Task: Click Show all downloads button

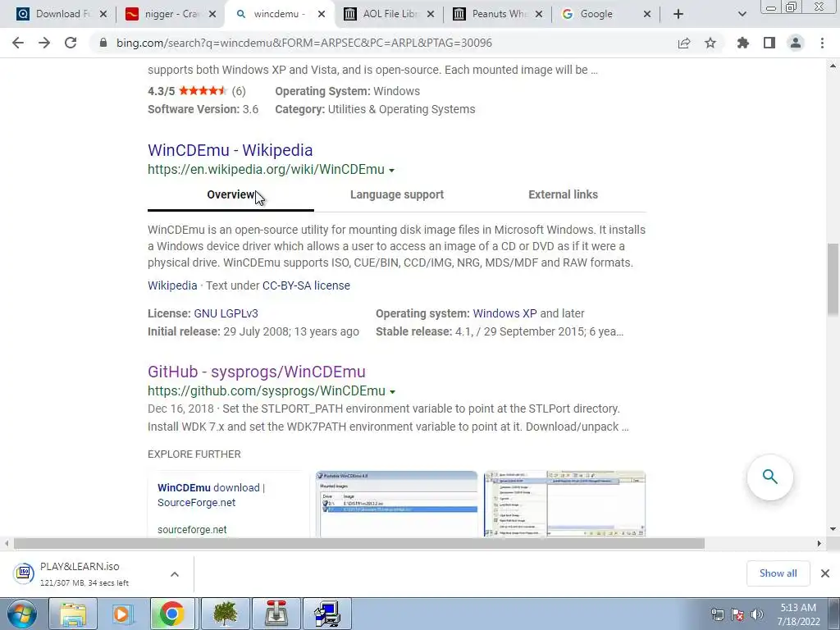Action: tap(778, 573)
